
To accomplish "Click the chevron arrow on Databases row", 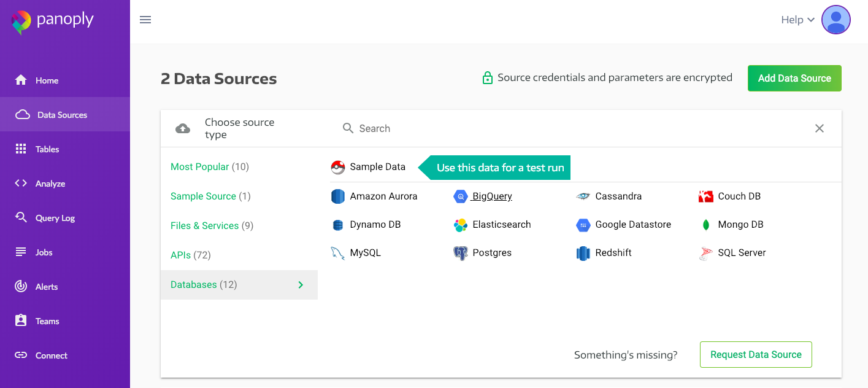I will [x=301, y=285].
